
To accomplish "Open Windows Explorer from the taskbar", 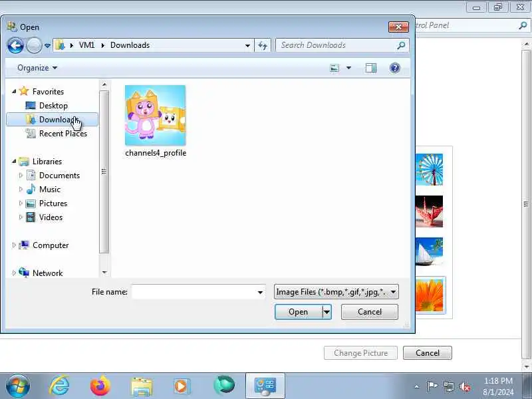I will [x=142, y=386].
